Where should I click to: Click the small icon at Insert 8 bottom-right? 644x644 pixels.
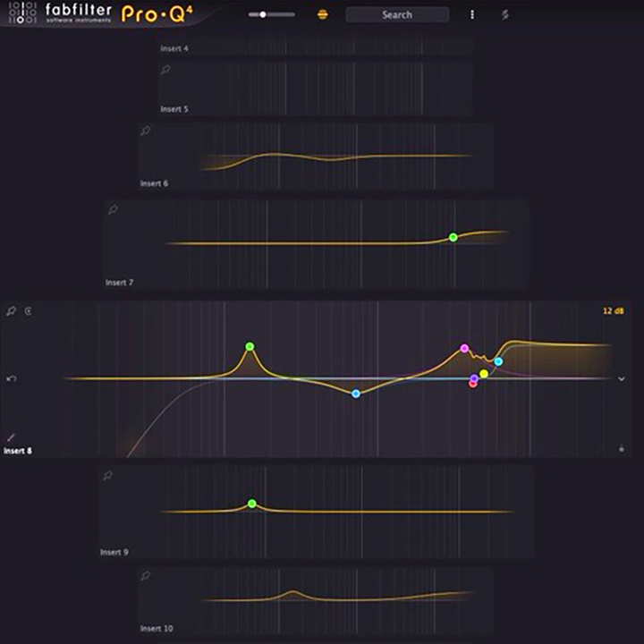(621, 448)
